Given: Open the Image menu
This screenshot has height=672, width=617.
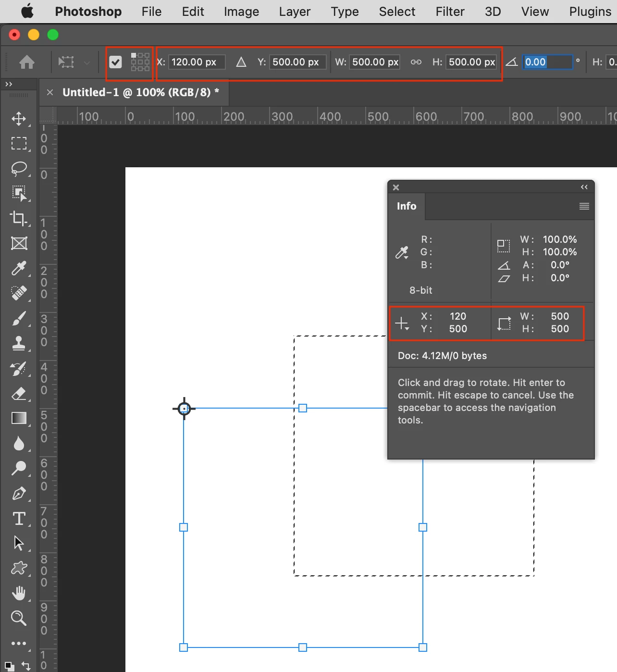Looking at the screenshot, I should [241, 12].
